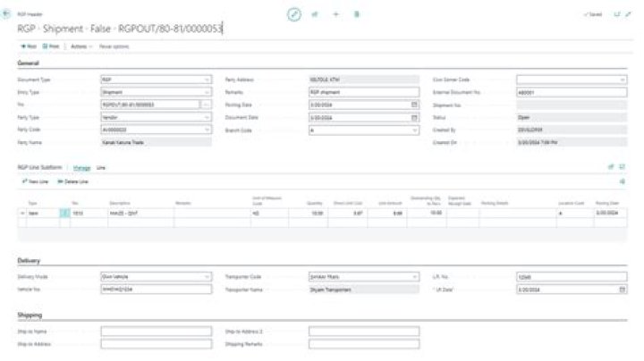Viewport: 644px width, 361px height.
Task: Click the Delete Line button
Action: pyautogui.click(x=72, y=181)
